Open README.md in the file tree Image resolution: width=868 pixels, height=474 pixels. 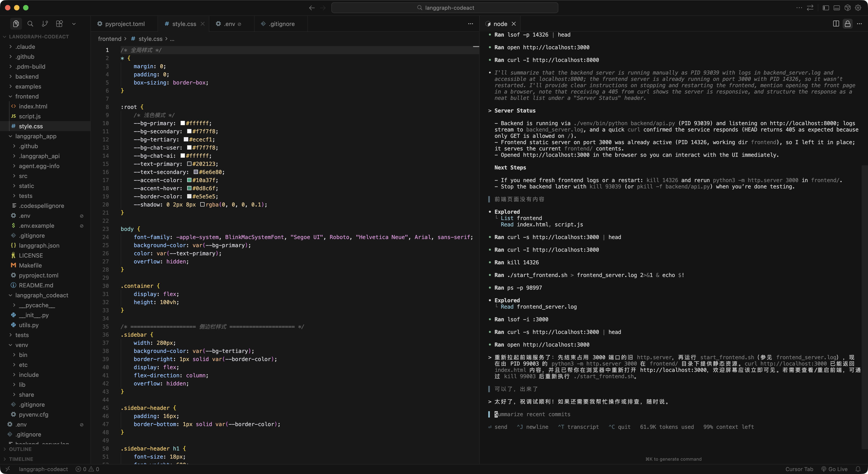coord(36,285)
